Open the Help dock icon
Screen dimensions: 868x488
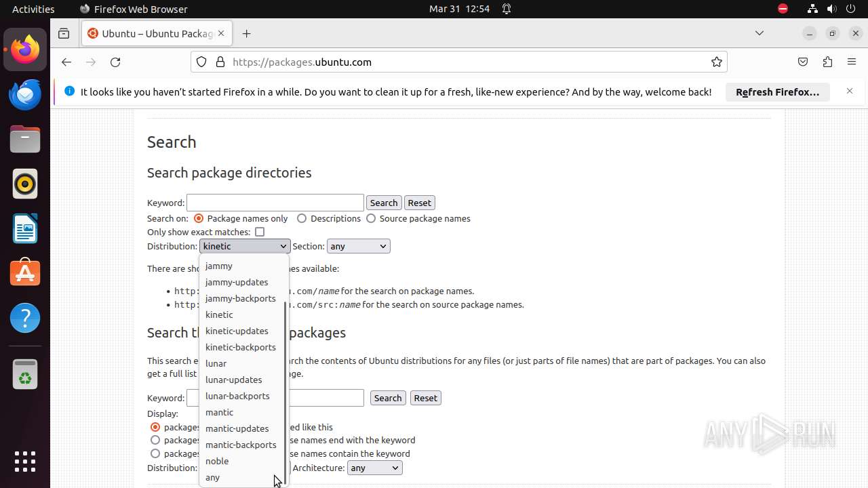click(x=25, y=318)
